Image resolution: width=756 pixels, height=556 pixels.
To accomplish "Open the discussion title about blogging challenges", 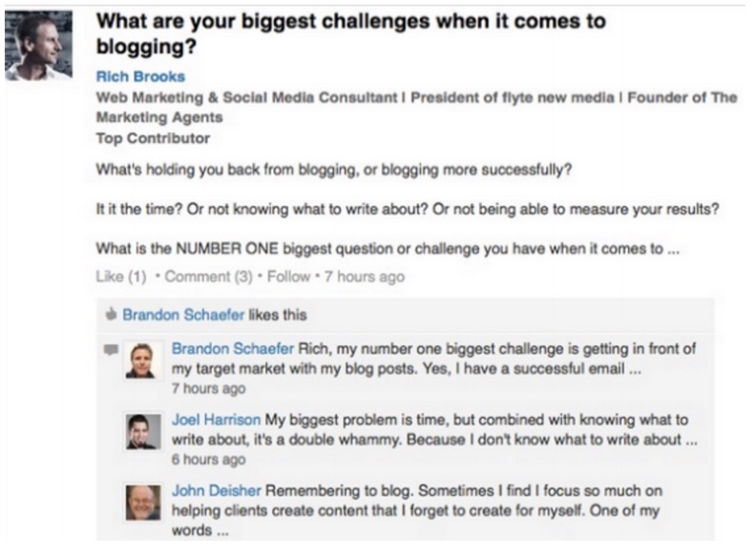I will click(x=350, y=33).
